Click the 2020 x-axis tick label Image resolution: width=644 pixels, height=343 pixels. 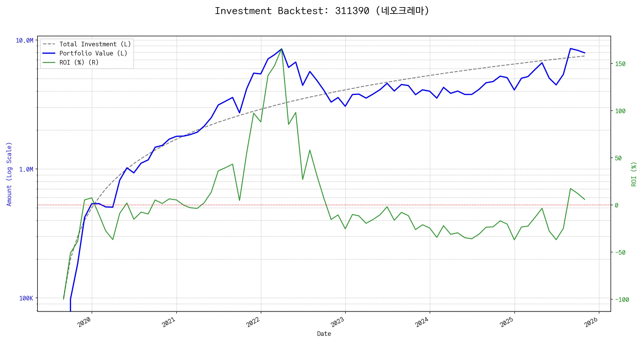(x=84, y=322)
